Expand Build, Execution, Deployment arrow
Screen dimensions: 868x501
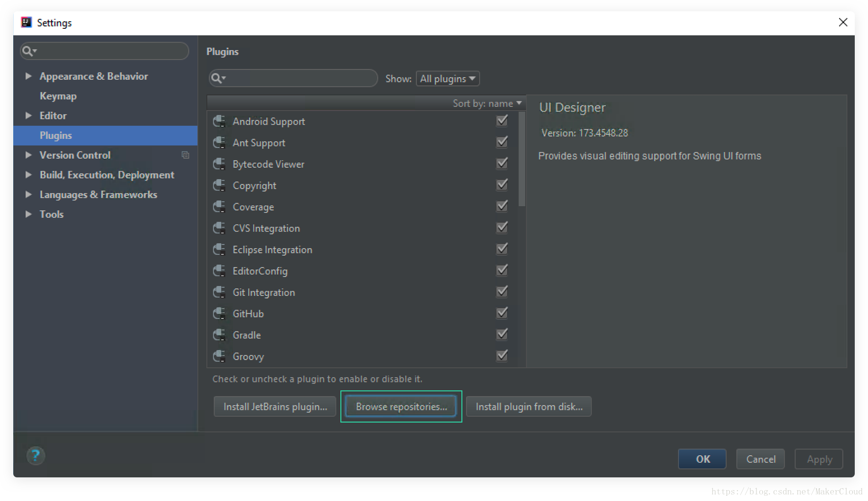(x=28, y=175)
